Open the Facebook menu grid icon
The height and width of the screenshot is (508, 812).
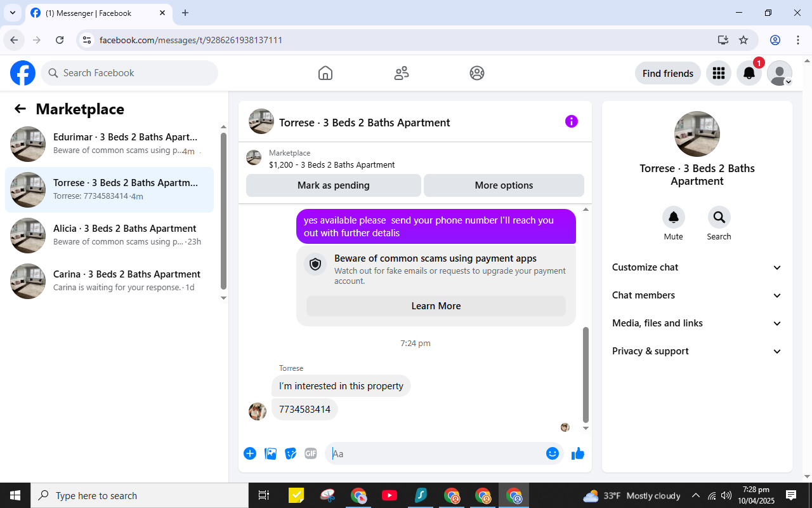719,73
